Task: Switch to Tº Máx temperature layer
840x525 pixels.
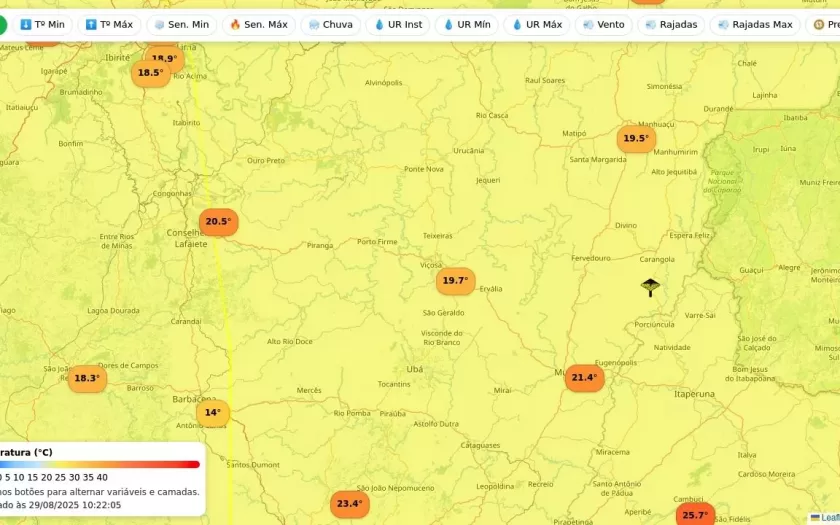Action: (x=109, y=25)
